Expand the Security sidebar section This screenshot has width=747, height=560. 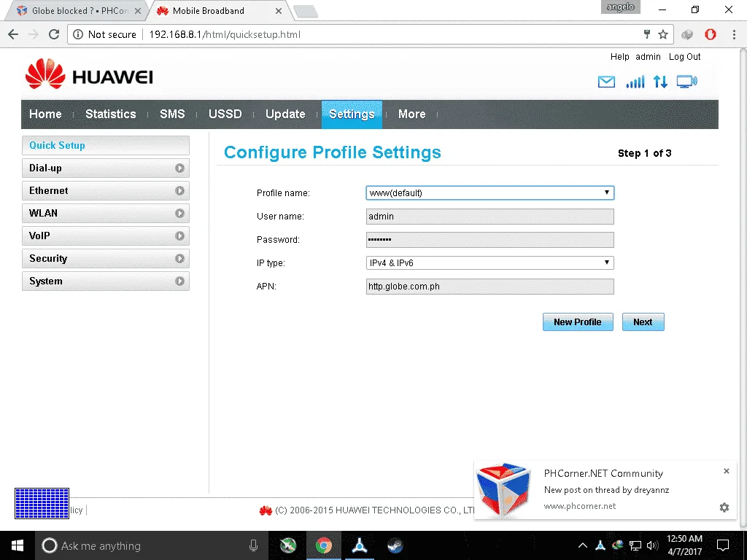click(105, 259)
